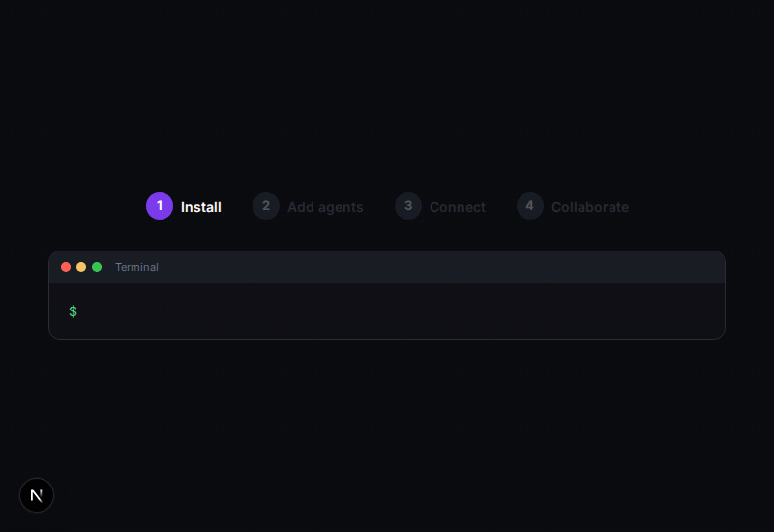Switch to the Add agents step
Viewport: 774px width, 532px height.
point(325,207)
